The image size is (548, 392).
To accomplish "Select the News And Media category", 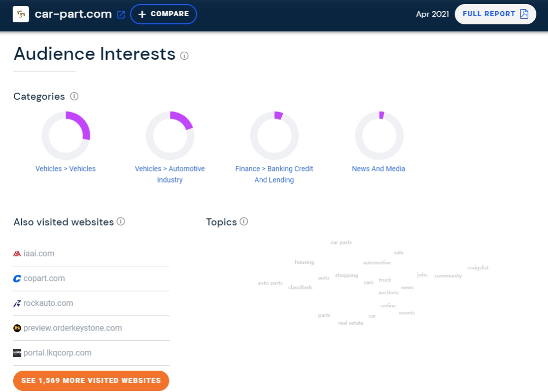I will coord(379,169).
